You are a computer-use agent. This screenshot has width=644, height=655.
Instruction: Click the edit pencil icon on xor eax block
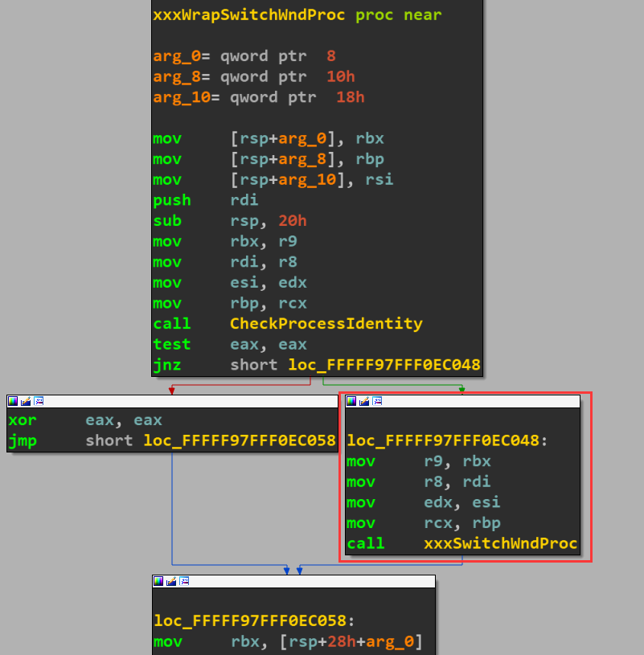tap(26, 401)
